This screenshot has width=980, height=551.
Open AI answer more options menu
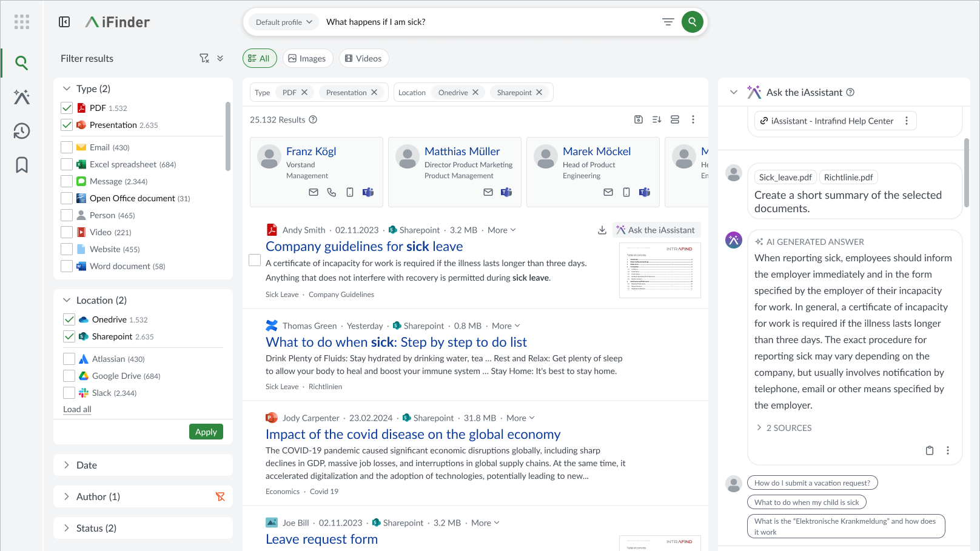(948, 450)
